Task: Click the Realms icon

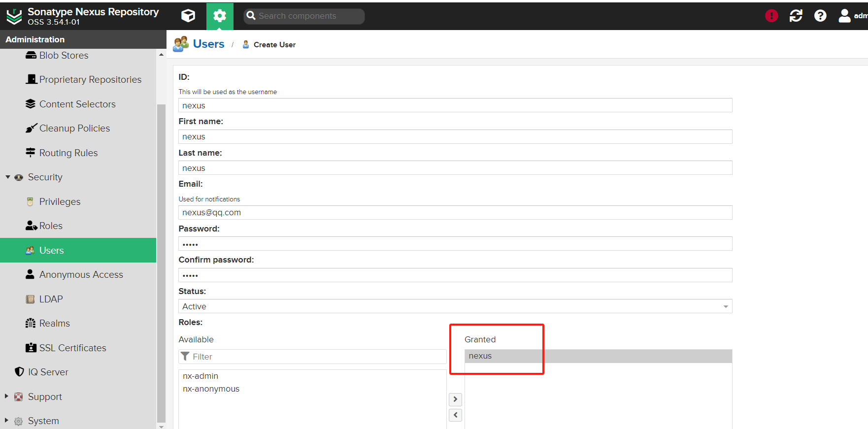Action: (x=31, y=323)
